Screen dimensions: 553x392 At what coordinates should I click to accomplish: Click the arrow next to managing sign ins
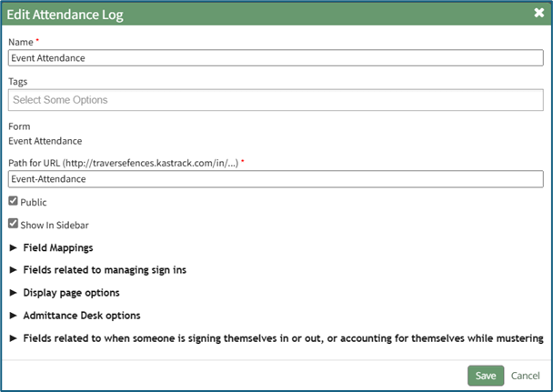[13, 270]
